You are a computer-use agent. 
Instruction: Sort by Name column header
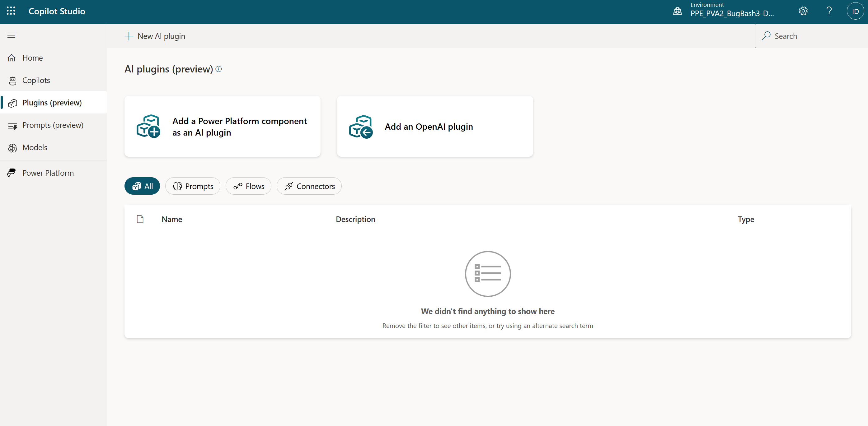tap(172, 219)
